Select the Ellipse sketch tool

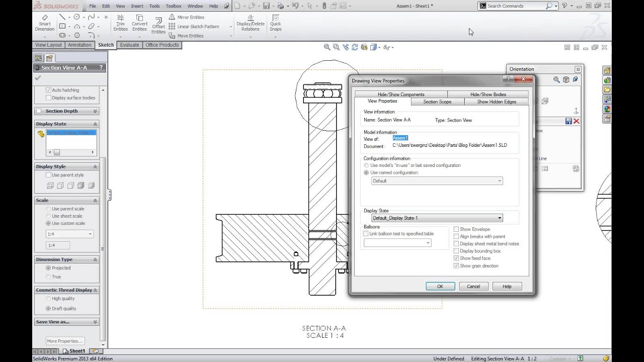click(91, 26)
